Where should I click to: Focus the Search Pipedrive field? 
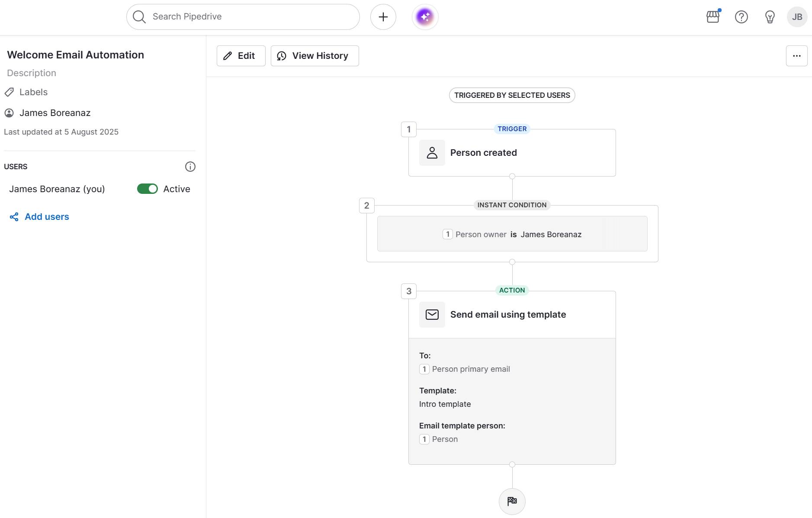pyautogui.click(x=243, y=17)
